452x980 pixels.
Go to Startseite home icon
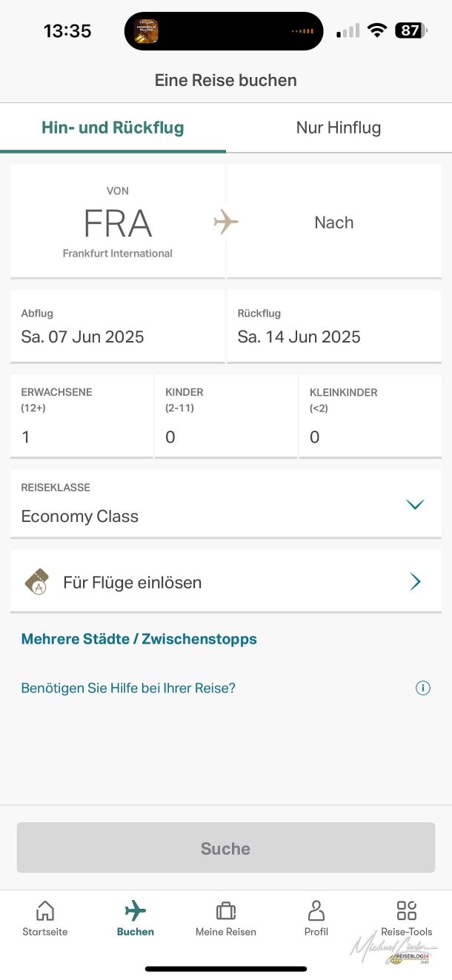pyautogui.click(x=45, y=911)
